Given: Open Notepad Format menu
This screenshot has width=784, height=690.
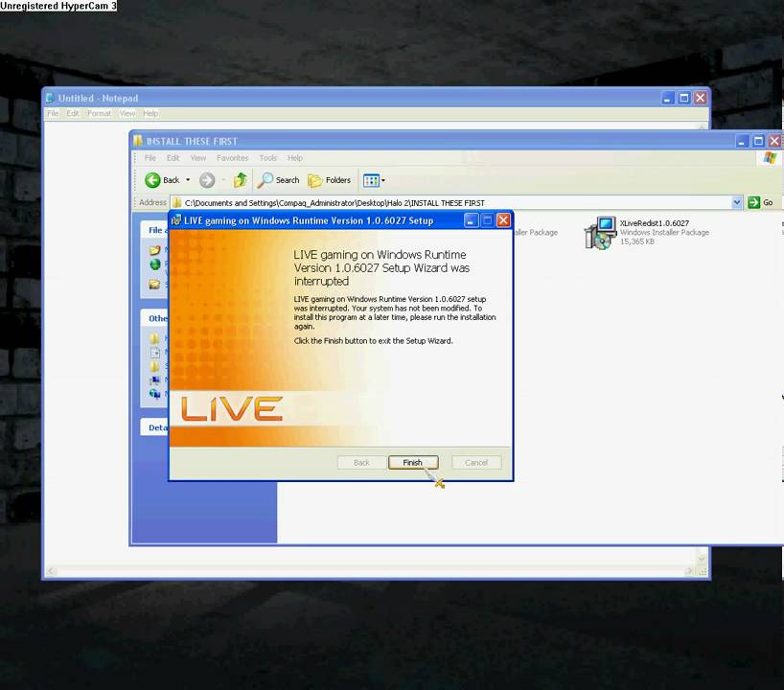Looking at the screenshot, I should tap(99, 113).
